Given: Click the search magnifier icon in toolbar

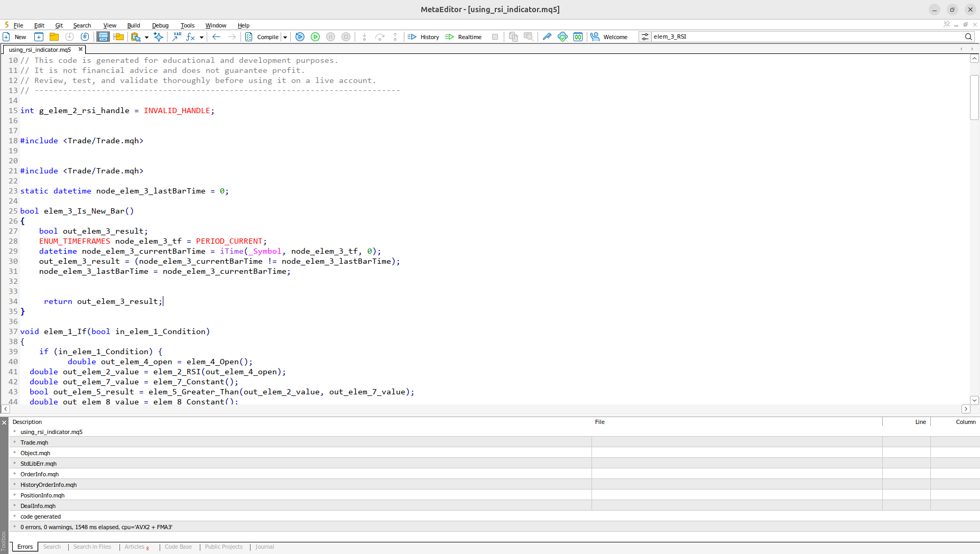Looking at the screenshot, I should pyautogui.click(x=968, y=36).
